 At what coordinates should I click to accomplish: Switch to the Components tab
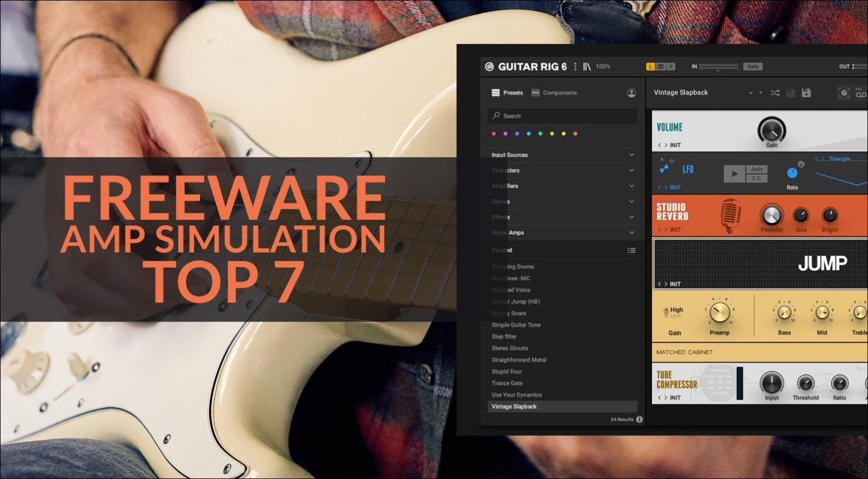559,93
